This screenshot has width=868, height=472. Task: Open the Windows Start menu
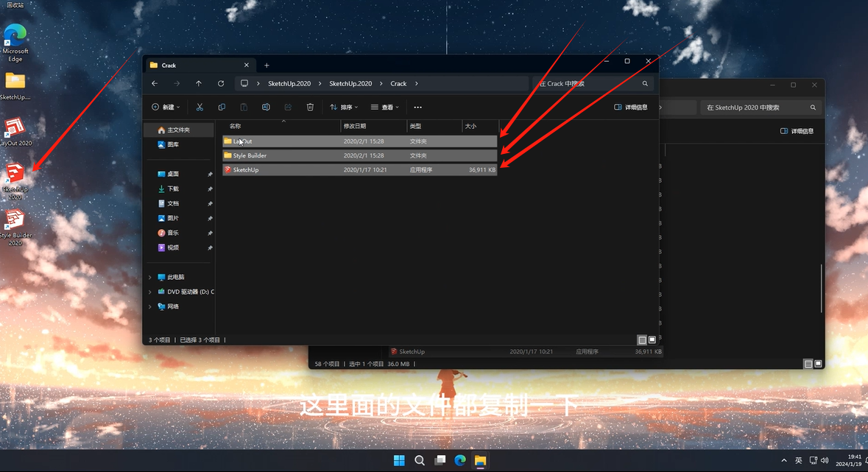(x=399, y=460)
